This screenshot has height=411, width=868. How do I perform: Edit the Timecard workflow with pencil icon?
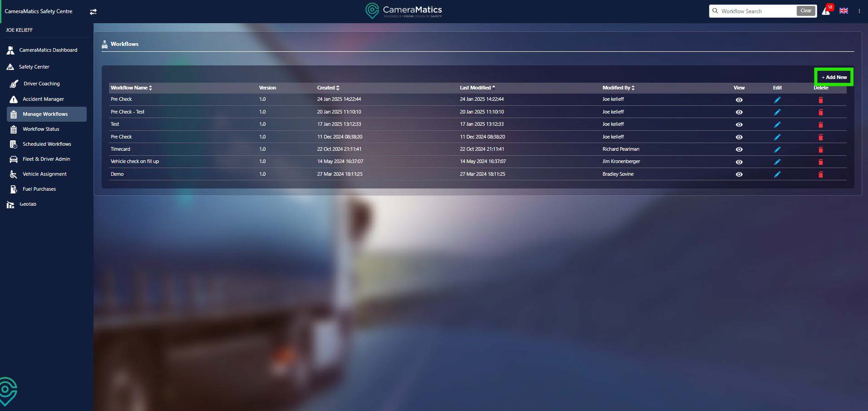pos(777,149)
